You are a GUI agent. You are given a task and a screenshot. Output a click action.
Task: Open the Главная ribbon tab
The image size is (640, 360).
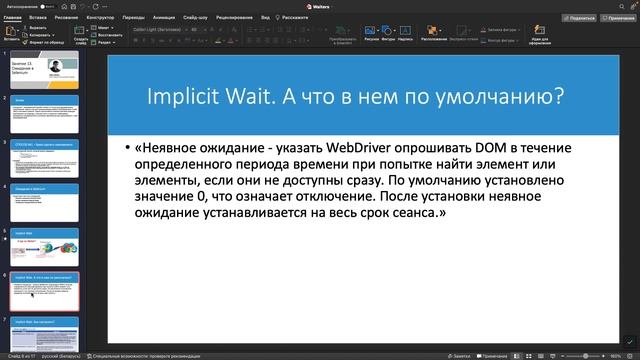coord(12,18)
